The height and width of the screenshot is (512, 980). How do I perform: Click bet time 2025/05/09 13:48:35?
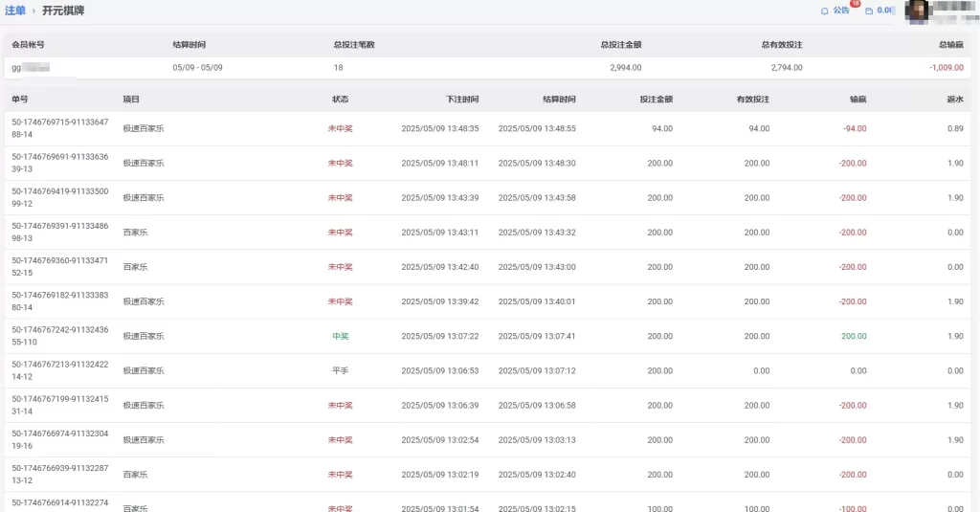[x=440, y=128]
